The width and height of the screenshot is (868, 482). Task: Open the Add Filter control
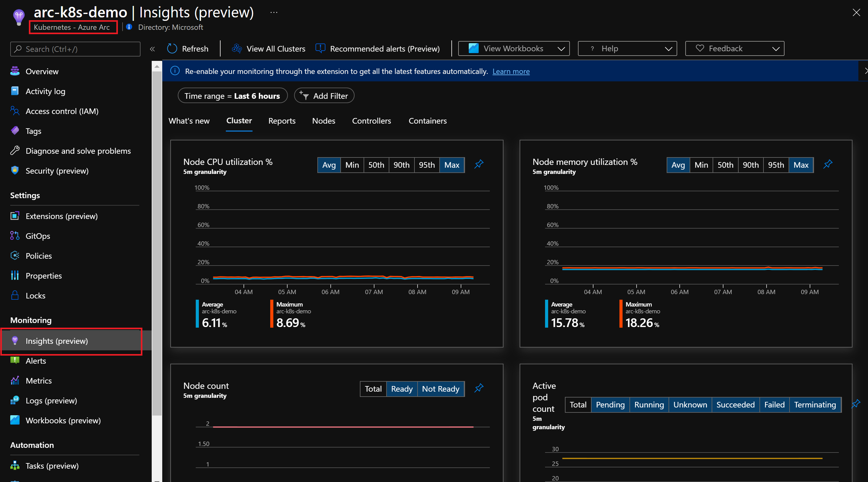(324, 95)
